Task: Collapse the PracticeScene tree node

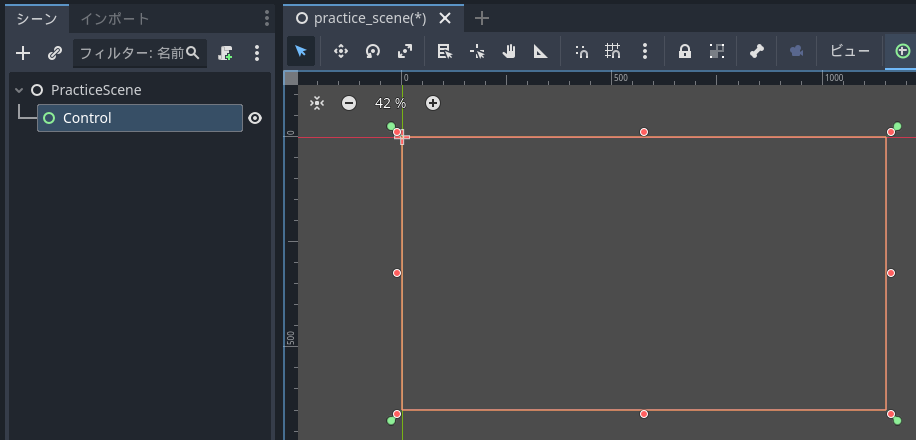Action: tap(19, 90)
